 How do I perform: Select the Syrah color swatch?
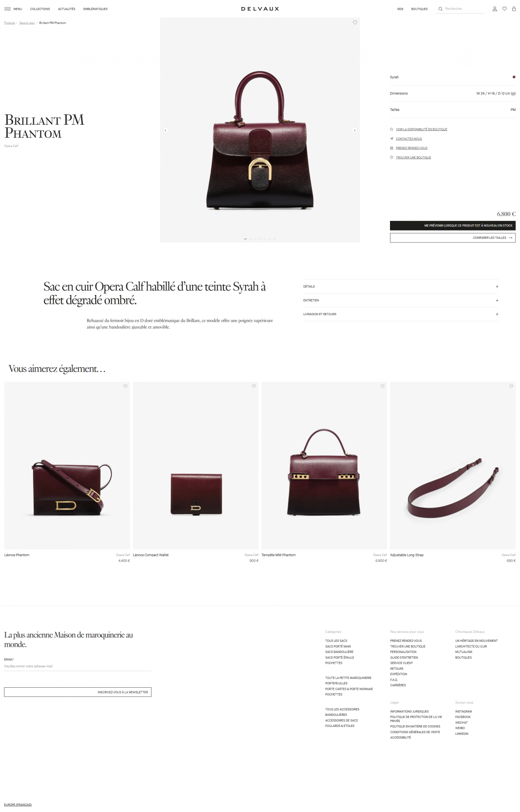point(514,77)
